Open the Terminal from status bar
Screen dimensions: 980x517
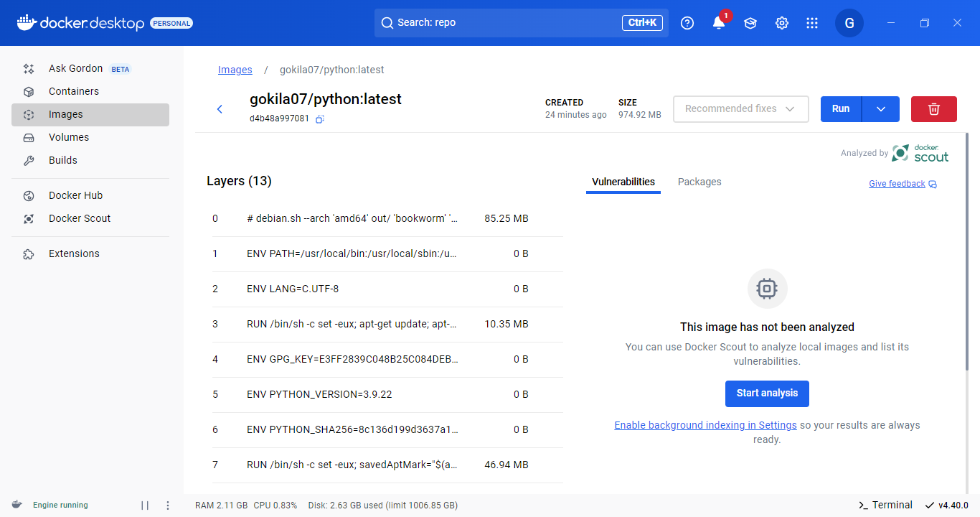click(x=885, y=505)
